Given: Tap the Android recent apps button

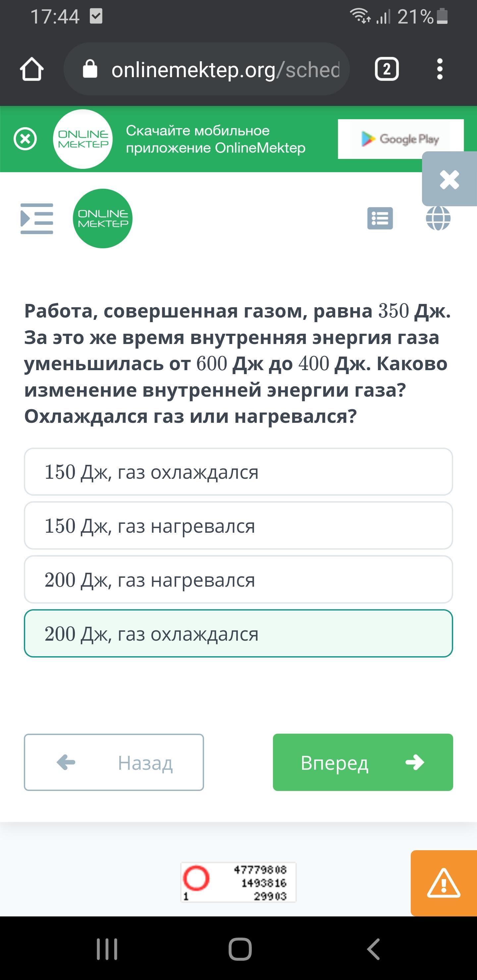Looking at the screenshot, I should (x=107, y=949).
